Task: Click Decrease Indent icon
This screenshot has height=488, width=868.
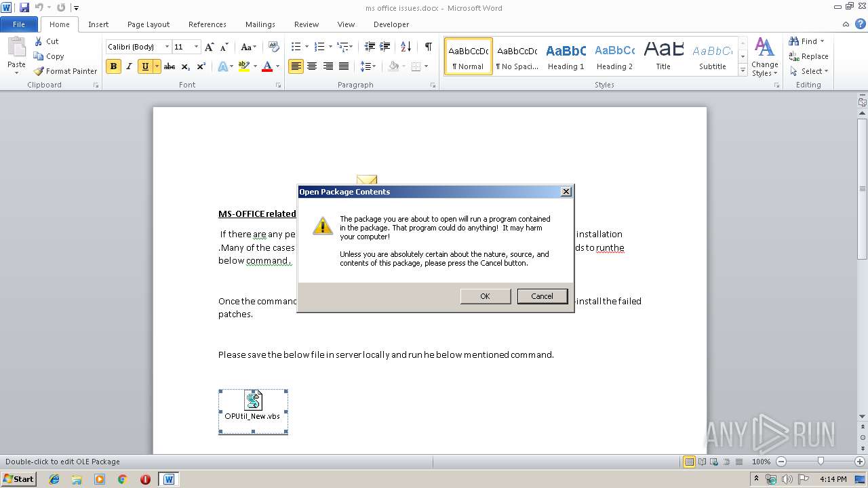Action: click(370, 47)
